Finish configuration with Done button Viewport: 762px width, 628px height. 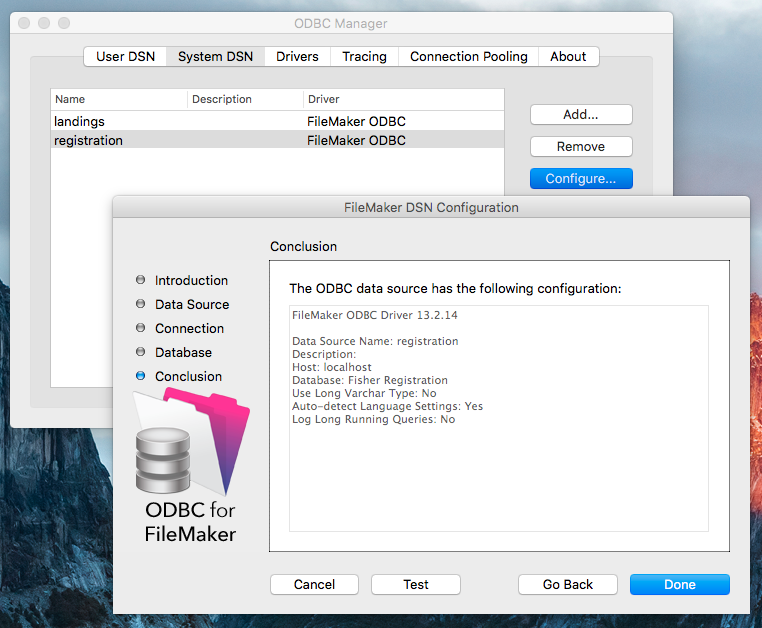pos(680,584)
